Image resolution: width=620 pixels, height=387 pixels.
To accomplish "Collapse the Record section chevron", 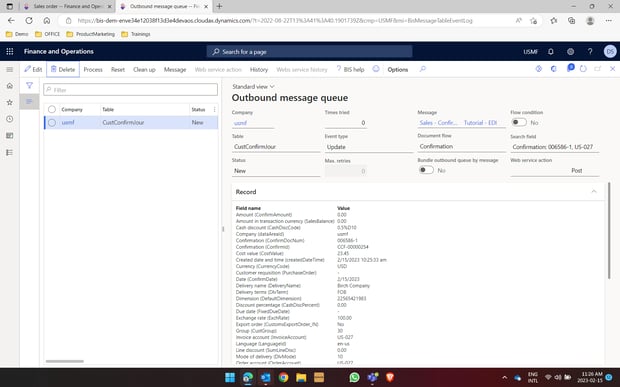I will (594, 192).
